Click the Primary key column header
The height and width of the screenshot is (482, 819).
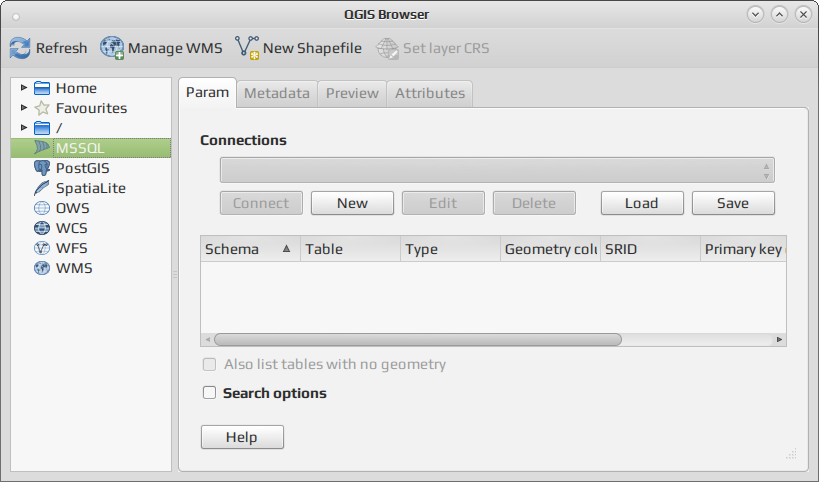pyautogui.click(x=743, y=249)
